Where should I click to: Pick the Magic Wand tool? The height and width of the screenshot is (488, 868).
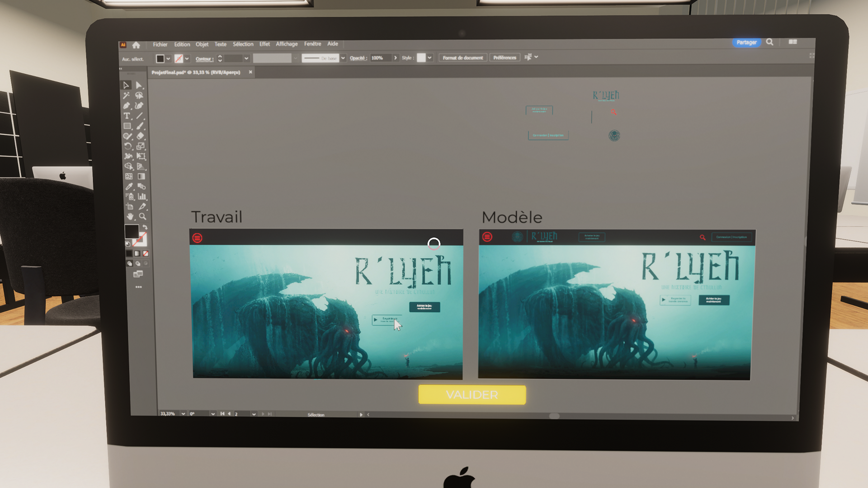click(x=126, y=95)
